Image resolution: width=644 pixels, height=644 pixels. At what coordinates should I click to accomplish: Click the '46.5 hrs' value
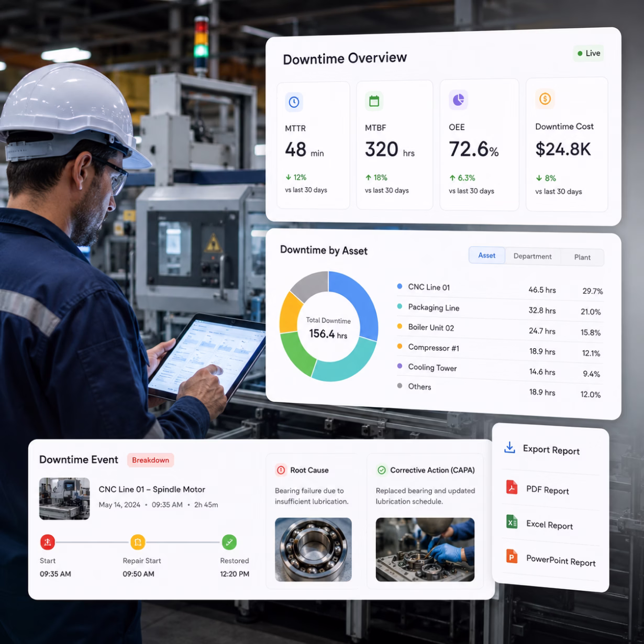542,290
